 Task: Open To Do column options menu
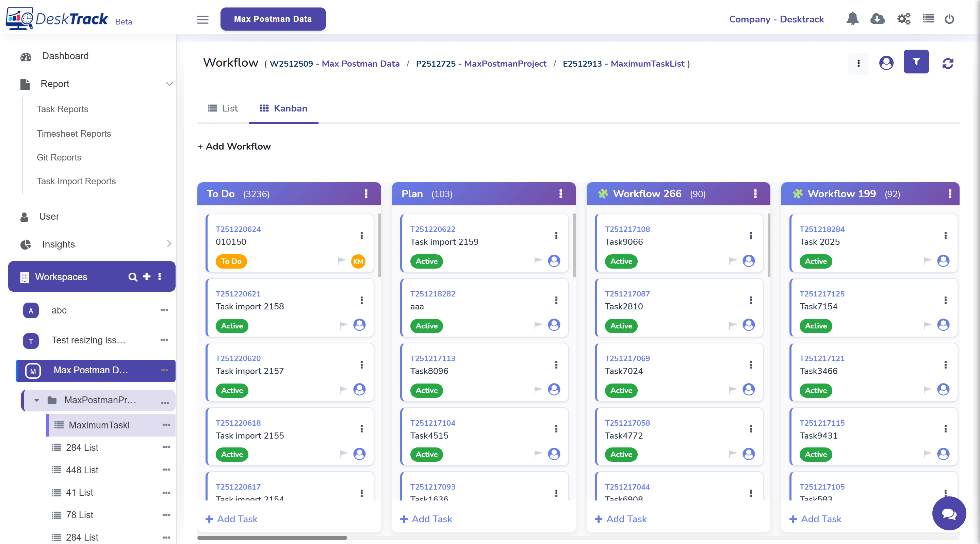[366, 194]
